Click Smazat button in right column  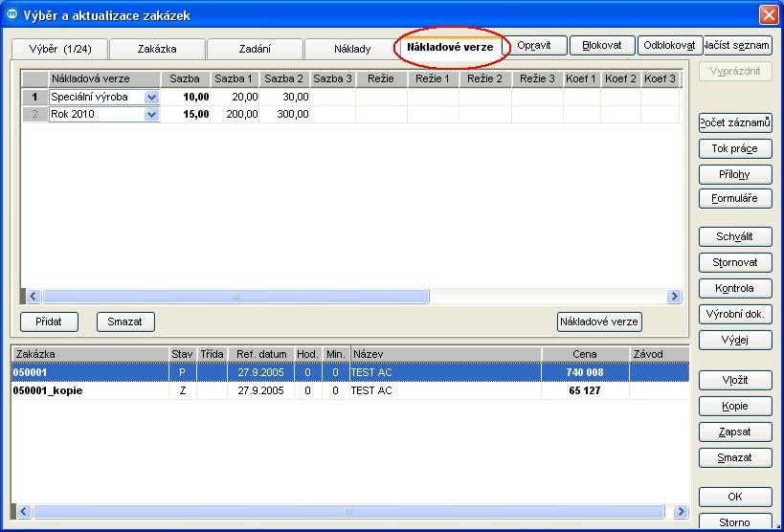735,458
